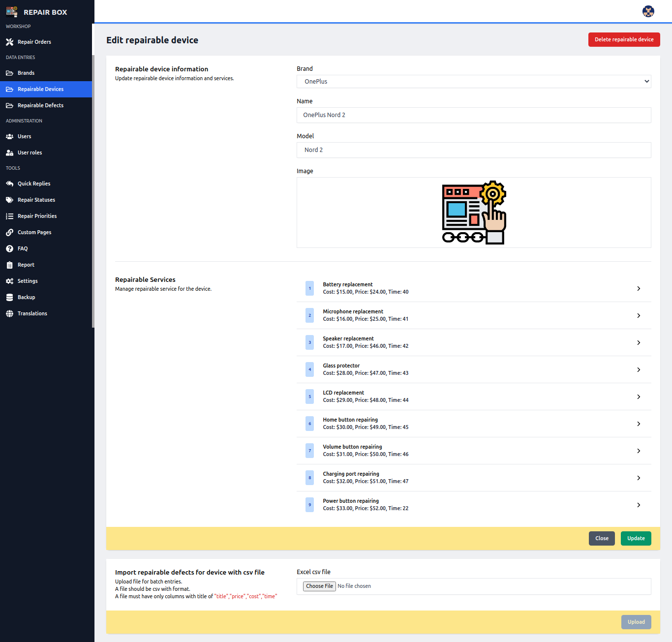Click the Settings gears icon
The width and height of the screenshot is (672, 642).
pos(9,281)
